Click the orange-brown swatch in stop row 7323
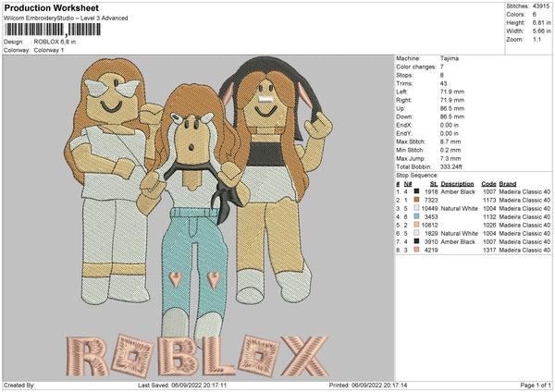 point(416,200)
